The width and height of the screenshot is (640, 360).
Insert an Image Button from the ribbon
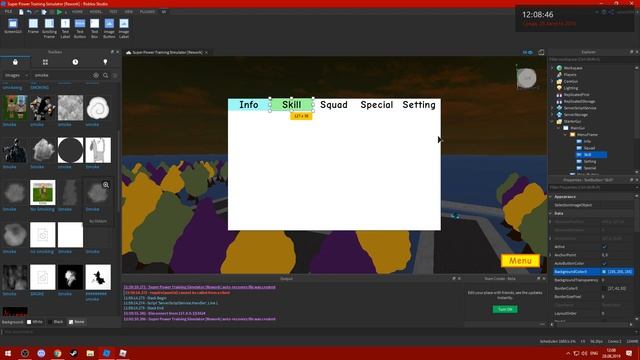point(109,28)
